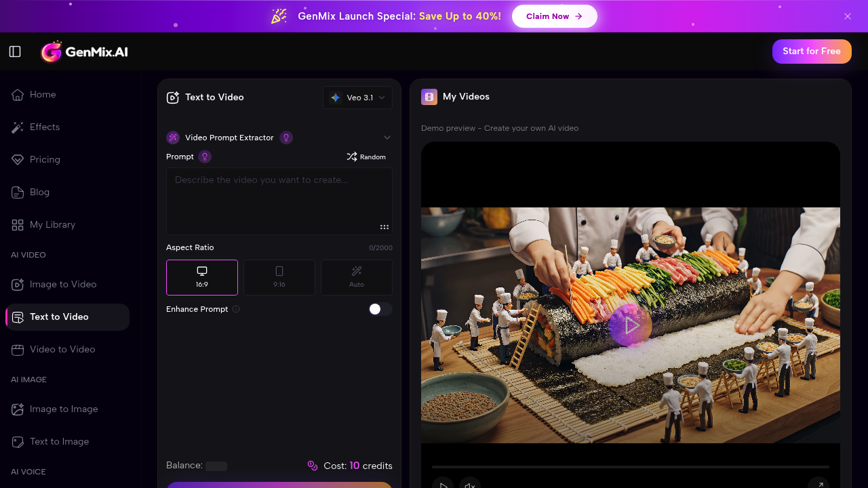The image size is (868, 488).
Task: Click the video progress bar
Action: [630, 466]
